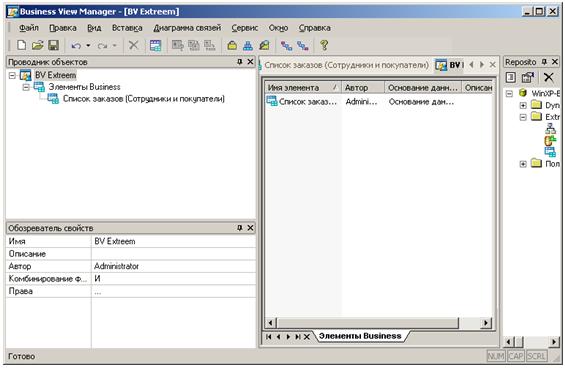Click the Имя property value BV Extreem
565x371 pixels.
(x=174, y=241)
